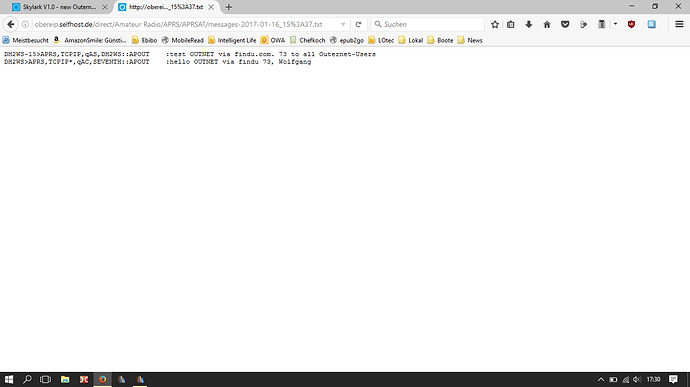This screenshot has width=690, height=387.
Task: Open the uBlock Origin shield icon
Action: tap(631, 24)
